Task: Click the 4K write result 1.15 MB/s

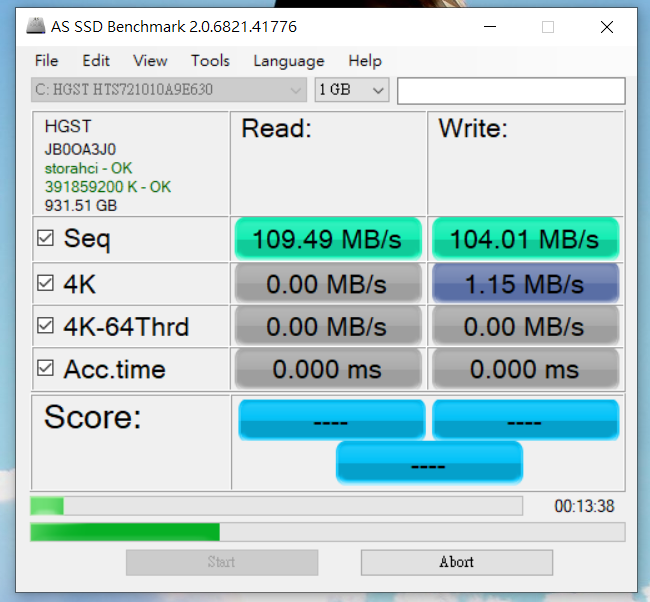Action: [x=525, y=284]
